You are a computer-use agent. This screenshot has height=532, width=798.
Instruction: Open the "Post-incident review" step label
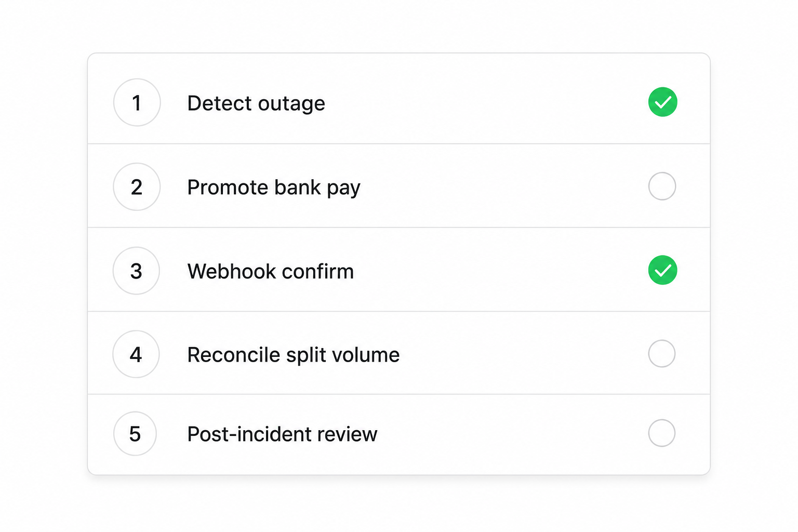click(x=282, y=434)
